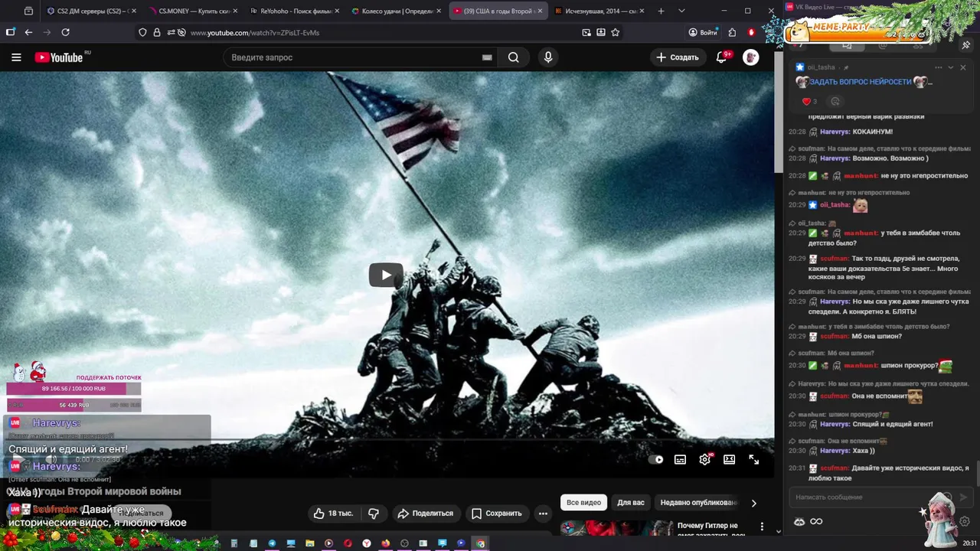Toggle the autoplay switch in the player

(x=656, y=460)
